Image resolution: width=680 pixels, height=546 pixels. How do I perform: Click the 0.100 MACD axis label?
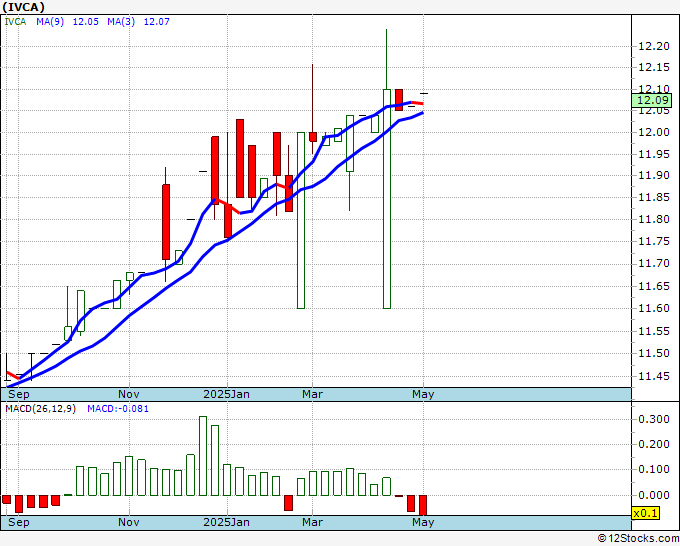[654, 470]
